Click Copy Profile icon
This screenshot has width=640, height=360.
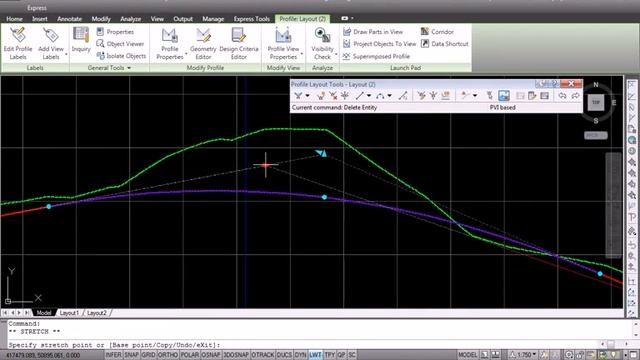tap(445, 96)
